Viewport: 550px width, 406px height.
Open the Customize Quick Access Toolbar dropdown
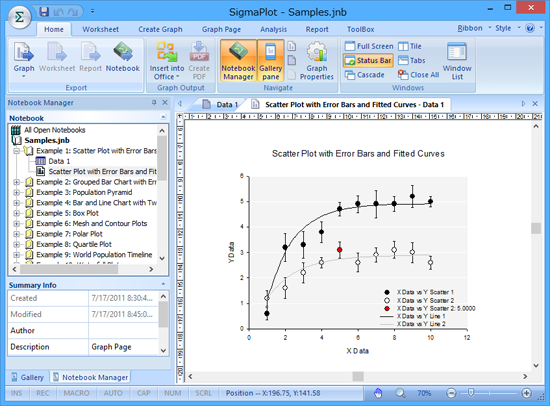[92, 12]
